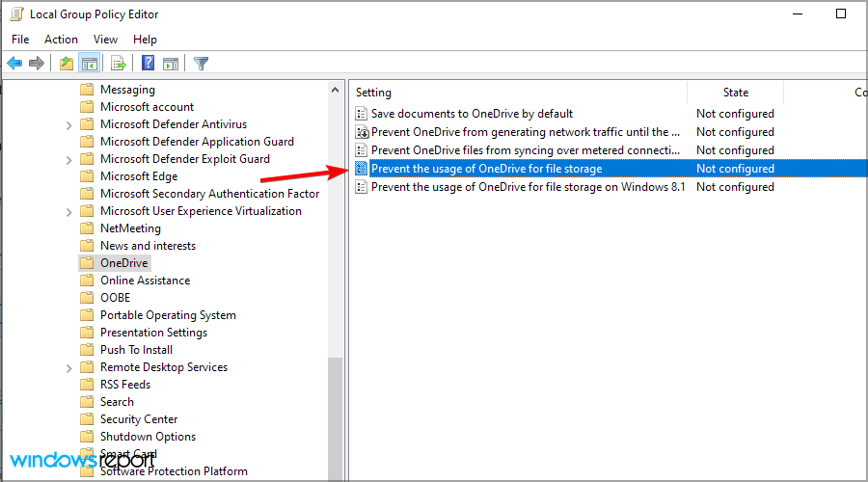
Task: Select Portable Operating System folder
Action: (168, 315)
